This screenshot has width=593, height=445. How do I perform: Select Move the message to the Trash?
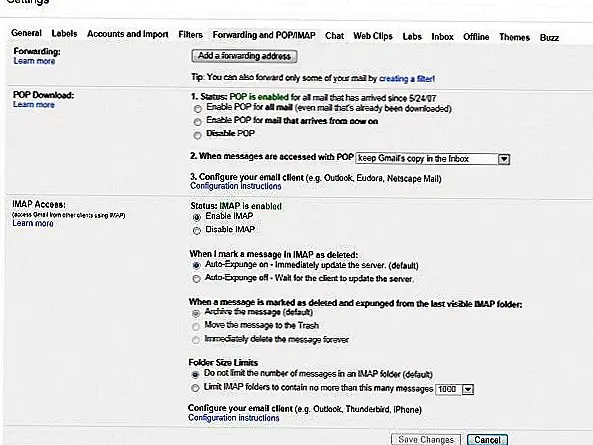(x=196, y=327)
